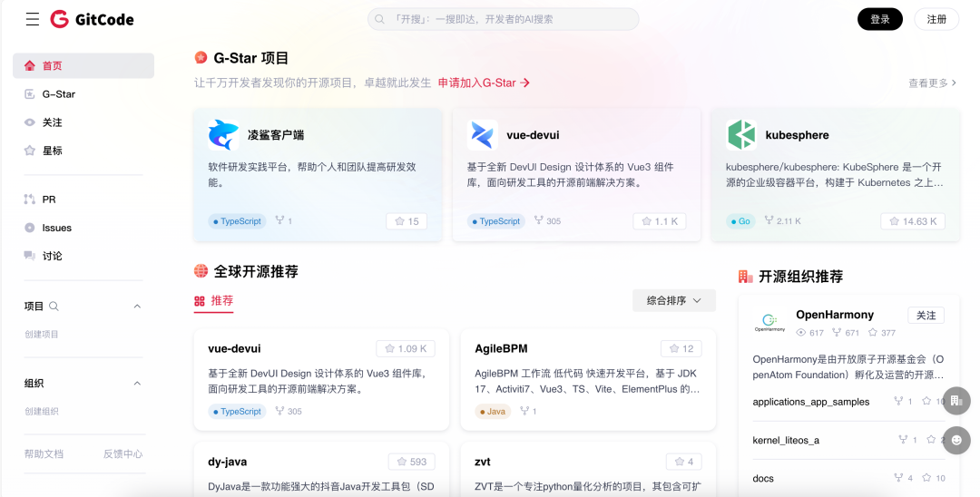Click the search icon beside 项目
This screenshot has width=980, height=497.
[x=54, y=306]
